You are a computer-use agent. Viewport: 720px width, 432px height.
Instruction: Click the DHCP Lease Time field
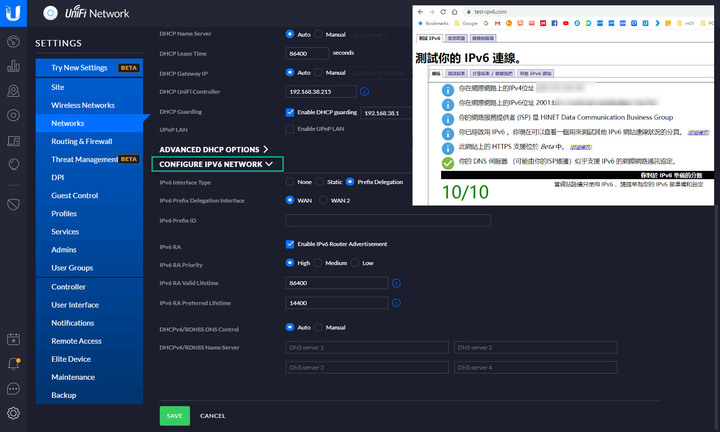point(307,54)
